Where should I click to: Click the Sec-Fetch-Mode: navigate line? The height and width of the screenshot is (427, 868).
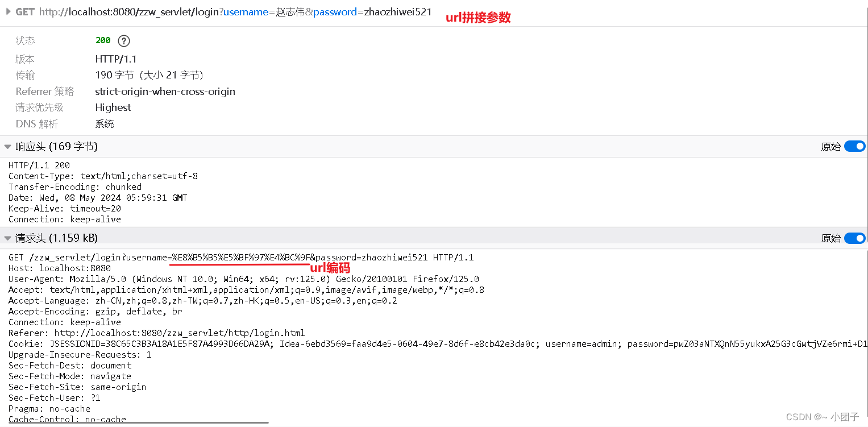[70, 376]
